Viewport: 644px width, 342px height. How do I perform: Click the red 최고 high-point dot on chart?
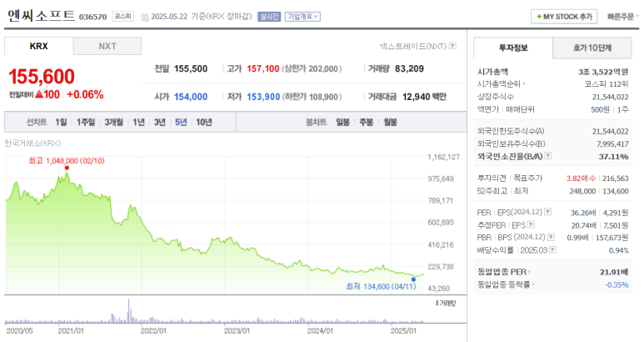(x=67, y=168)
